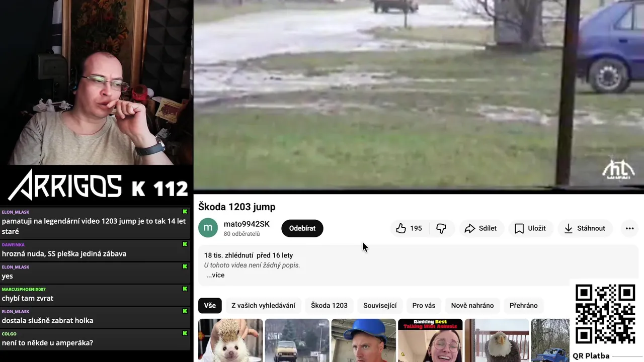The image size is (644, 362).
Task: Click the MARCUSPHOENIX007 username in chat
Action: click(24, 289)
